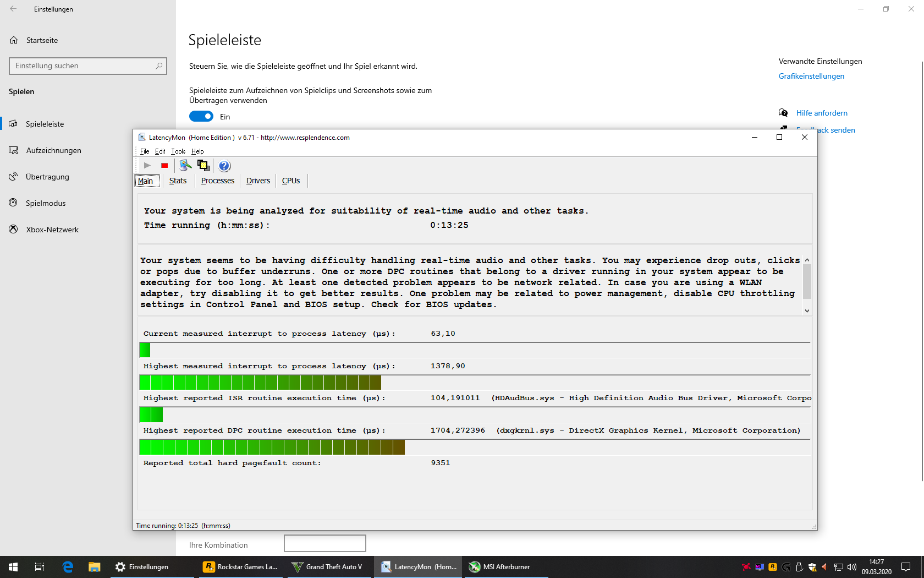Switch to the CPUs tab

(291, 181)
